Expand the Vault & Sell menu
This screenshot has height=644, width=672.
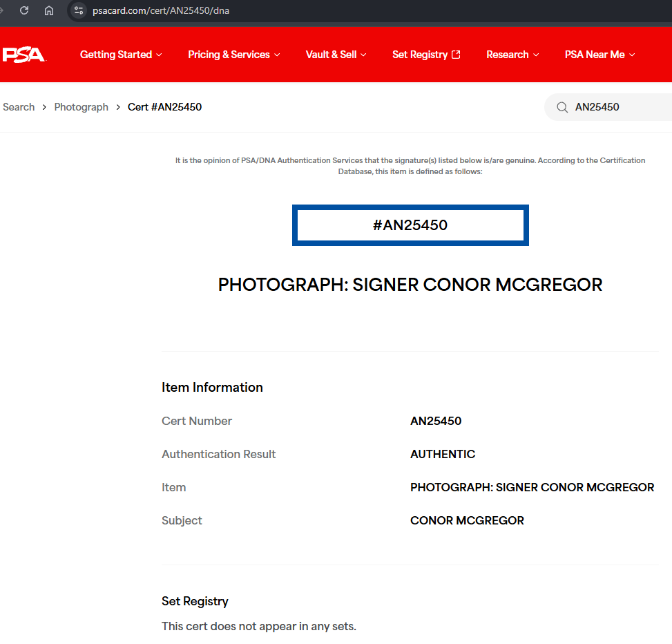click(336, 55)
